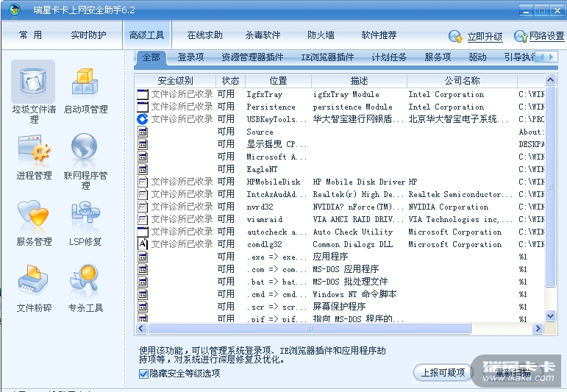This screenshot has width=567, height=392.
Task: Select the viamraid row icon
Action: [143, 219]
